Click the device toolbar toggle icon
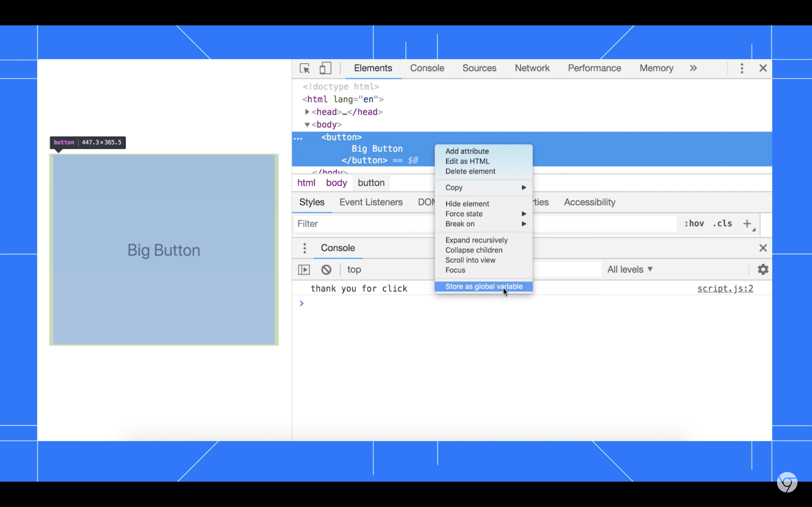Image resolution: width=812 pixels, height=507 pixels. pyautogui.click(x=326, y=68)
